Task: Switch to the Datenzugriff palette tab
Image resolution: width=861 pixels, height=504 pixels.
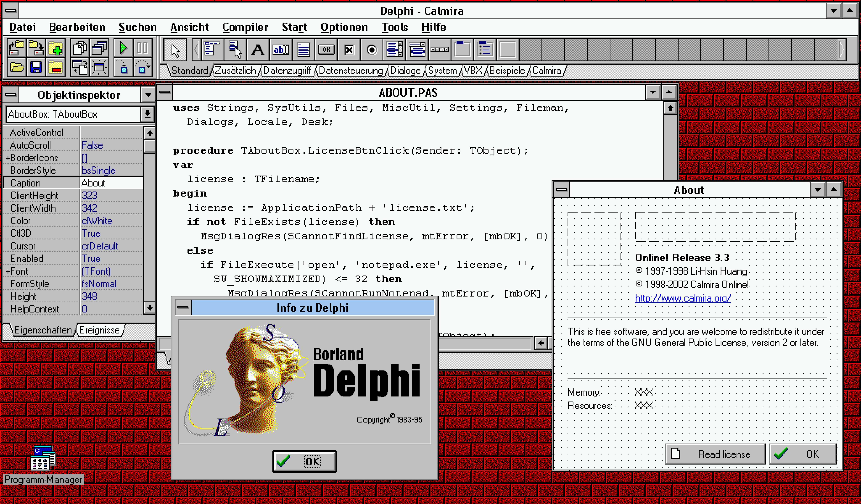Action: tap(287, 71)
